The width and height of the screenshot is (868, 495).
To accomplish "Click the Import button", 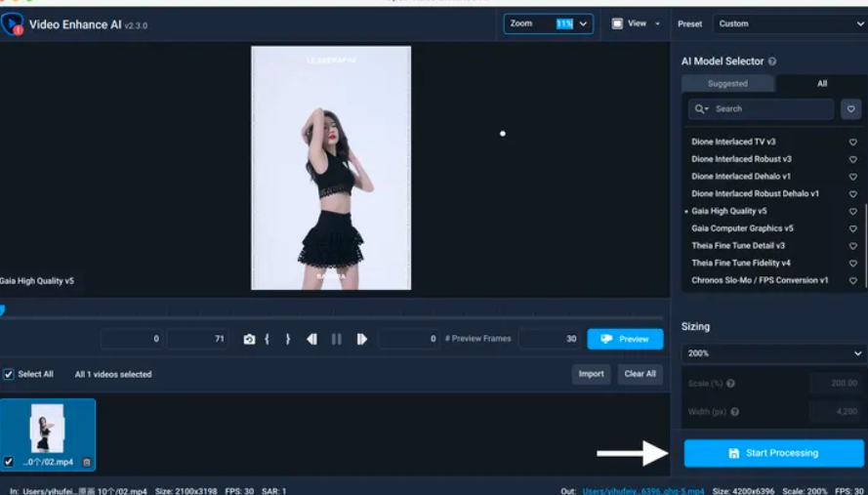I will point(591,374).
